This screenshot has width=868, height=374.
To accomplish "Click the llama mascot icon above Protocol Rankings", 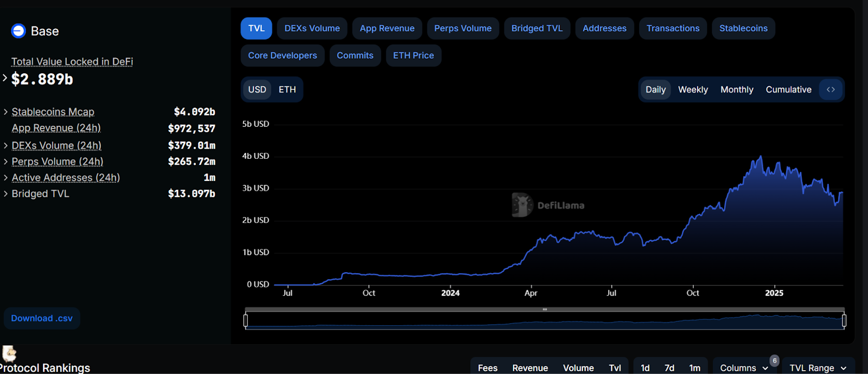I will coord(9,353).
